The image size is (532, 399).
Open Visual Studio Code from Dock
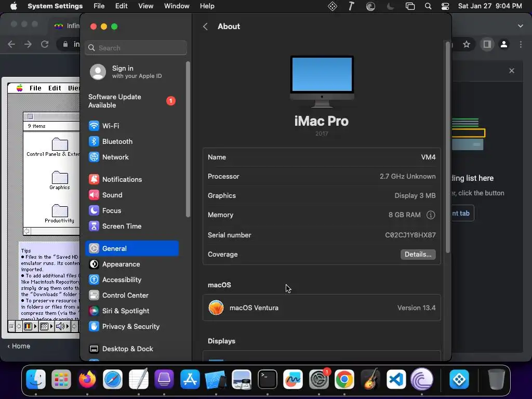pyautogui.click(x=396, y=379)
